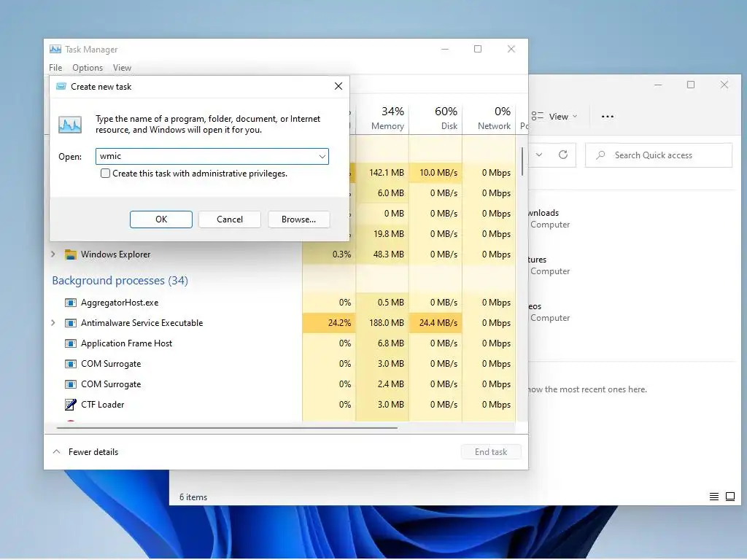
Task: Click the See more ellipsis in File Explorer
Action: [x=608, y=116]
